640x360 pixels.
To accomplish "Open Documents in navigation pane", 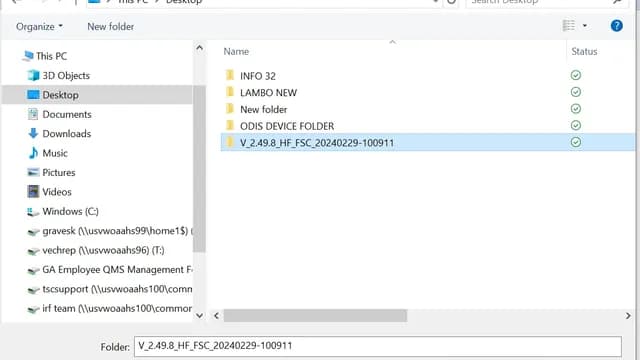I will 67,114.
